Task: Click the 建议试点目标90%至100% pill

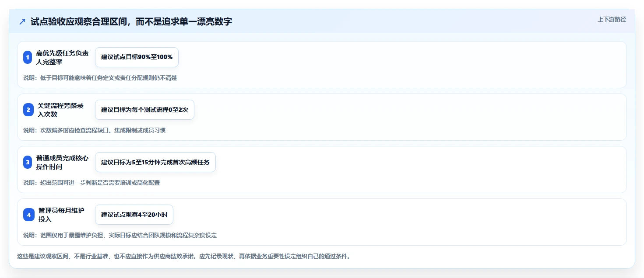Action: (x=137, y=57)
